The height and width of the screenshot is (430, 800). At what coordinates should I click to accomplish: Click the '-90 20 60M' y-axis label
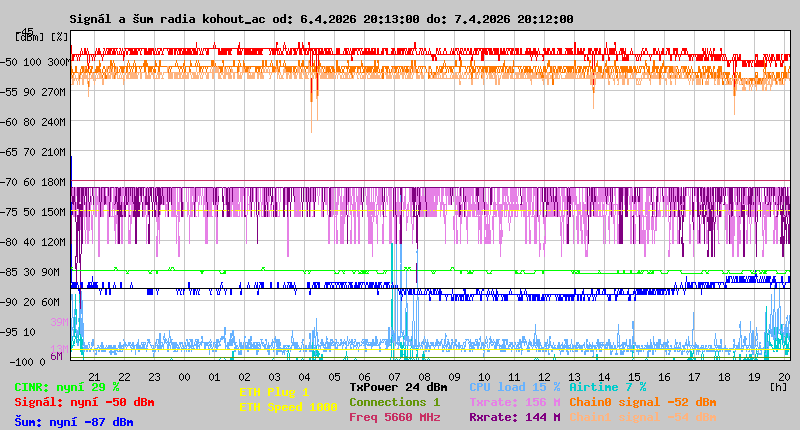pyautogui.click(x=31, y=302)
